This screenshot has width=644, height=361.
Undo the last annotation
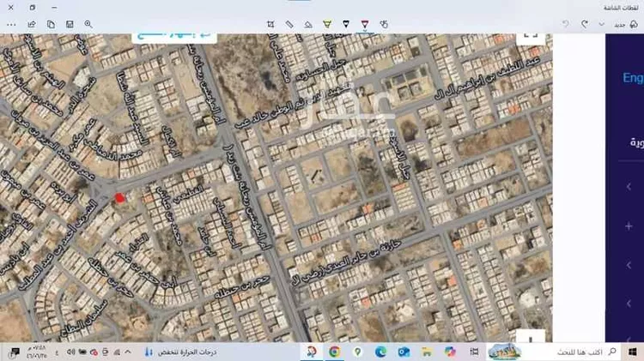tap(584, 25)
